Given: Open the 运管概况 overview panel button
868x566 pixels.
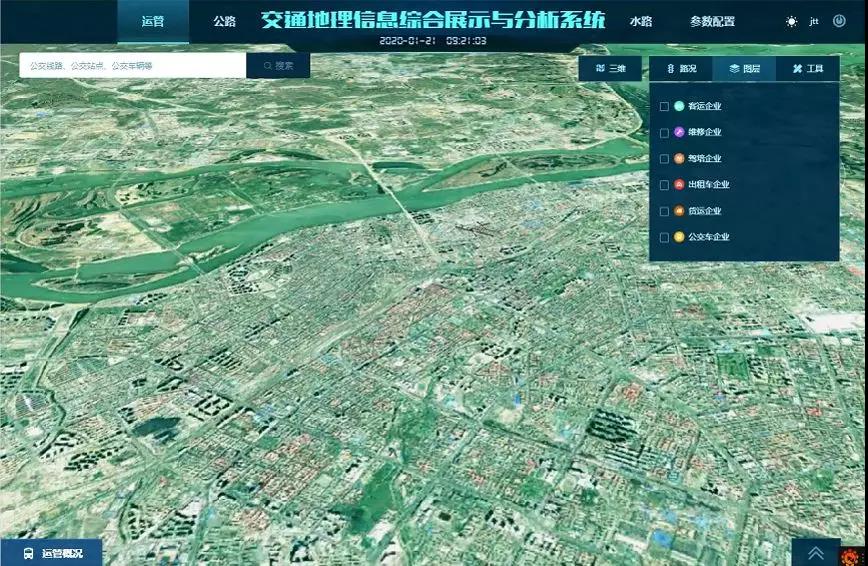Looking at the screenshot, I should click(51, 553).
